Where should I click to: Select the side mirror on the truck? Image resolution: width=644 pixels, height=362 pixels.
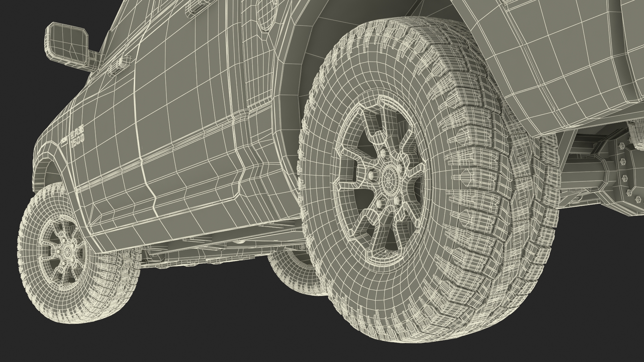pos(67,44)
